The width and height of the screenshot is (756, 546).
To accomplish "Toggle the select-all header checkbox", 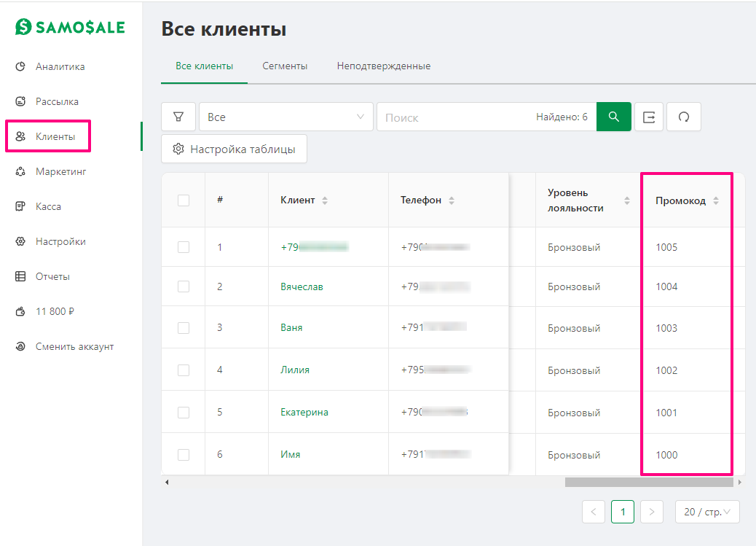I will tap(184, 200).
